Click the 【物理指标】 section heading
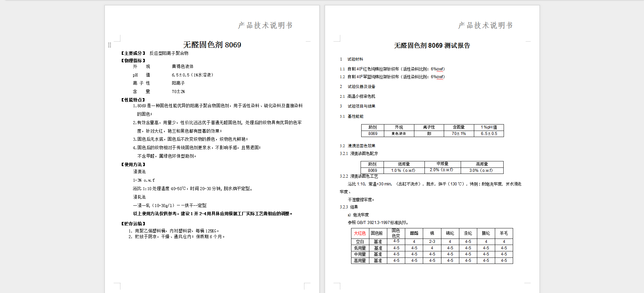 click(x=133, y=61)
